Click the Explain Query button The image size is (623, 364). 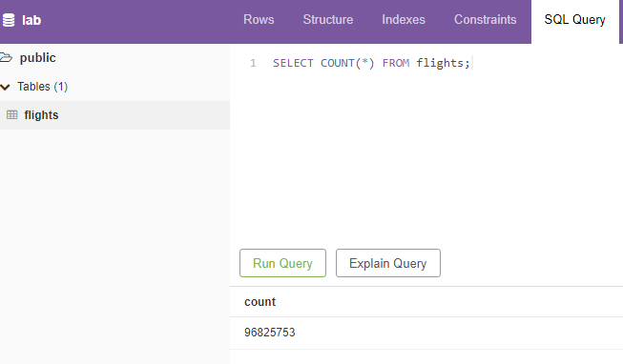[387, 263]
